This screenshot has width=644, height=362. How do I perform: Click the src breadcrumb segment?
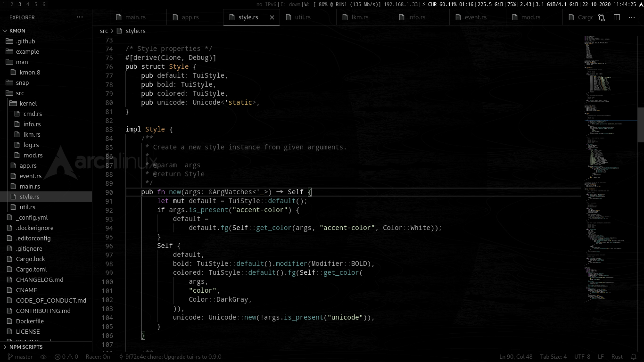click(x=104, y=31)
